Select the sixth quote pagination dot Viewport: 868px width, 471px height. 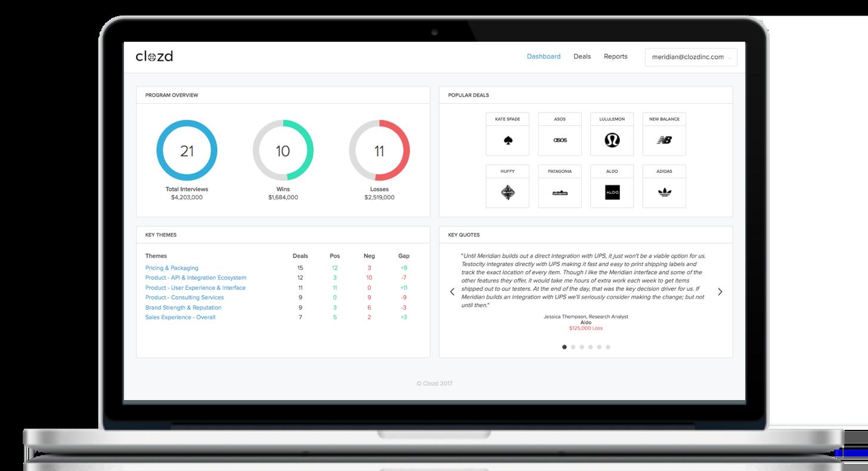tap(607, 347)
